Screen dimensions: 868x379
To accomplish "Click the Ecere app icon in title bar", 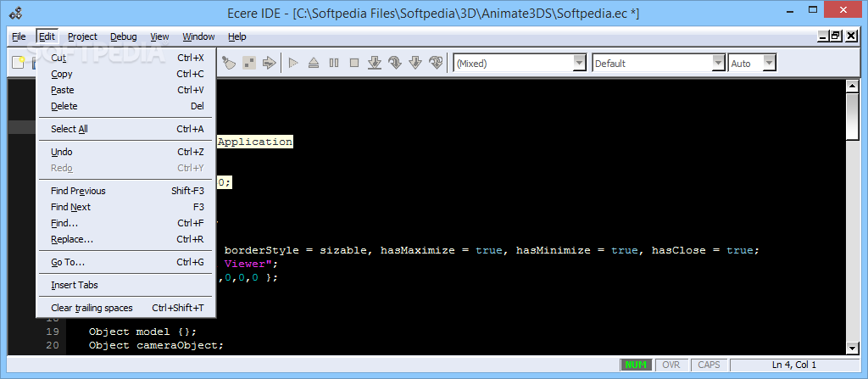I will (x=17, y=13).
